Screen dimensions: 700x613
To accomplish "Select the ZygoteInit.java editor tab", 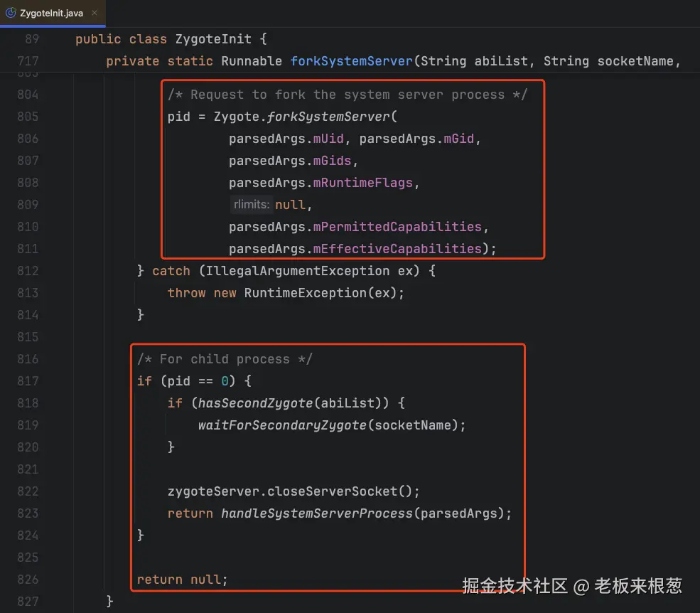I will point(51,13).
